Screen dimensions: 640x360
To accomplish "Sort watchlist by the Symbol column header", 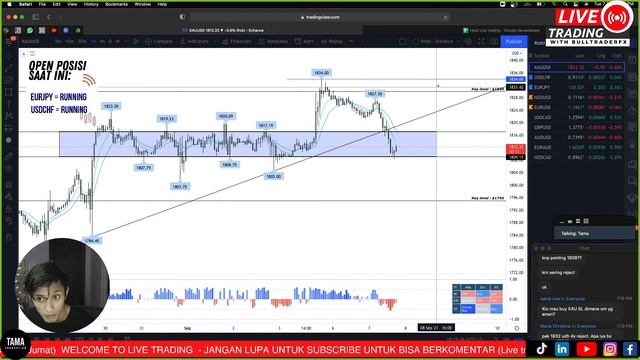I will 542,56.
